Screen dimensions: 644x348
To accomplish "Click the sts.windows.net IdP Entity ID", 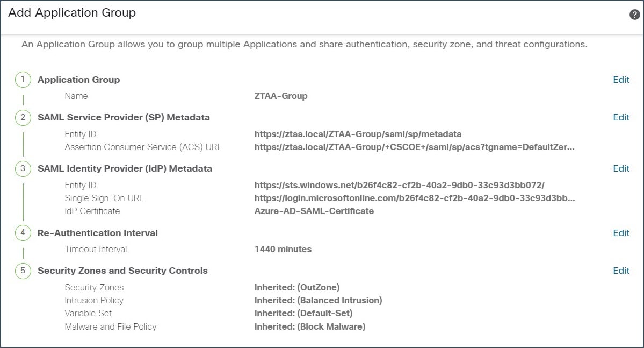I will pyautogui.click(x=399, y=185).
